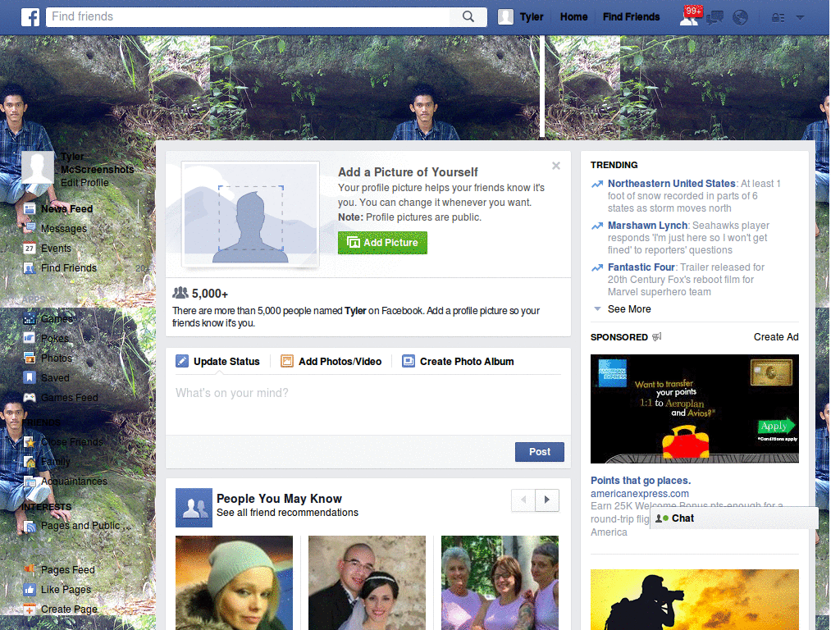Click the blue Post button

[540, 452]
